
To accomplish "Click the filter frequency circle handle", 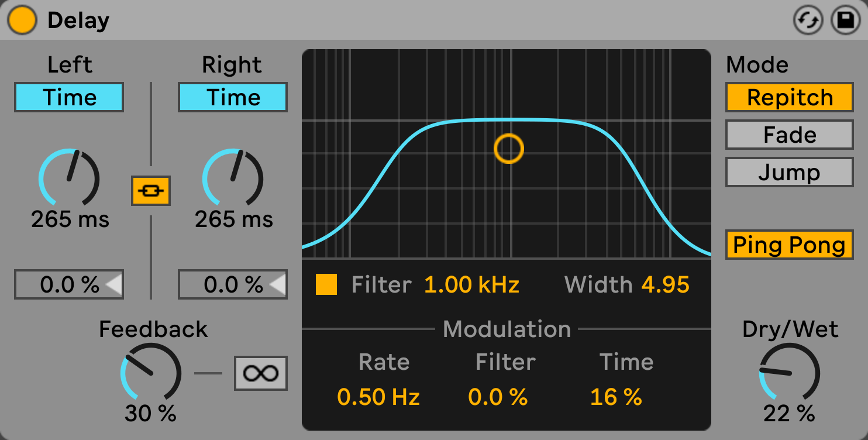I will [508, 149].
